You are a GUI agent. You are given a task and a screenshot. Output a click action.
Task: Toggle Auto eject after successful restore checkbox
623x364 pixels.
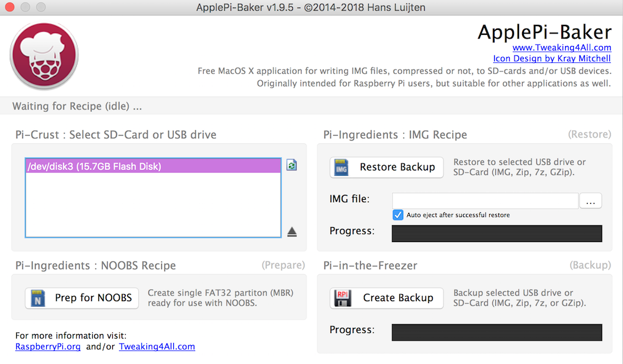coord(397,215)
